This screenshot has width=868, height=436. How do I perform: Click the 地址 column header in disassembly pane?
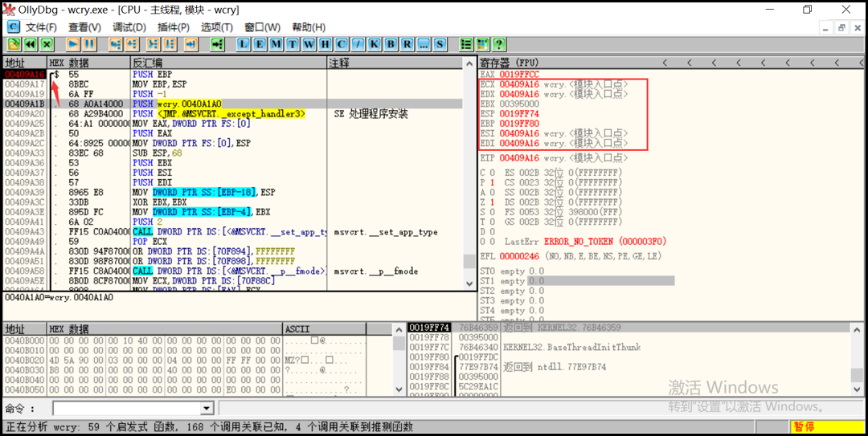pyautogui.click(x=24, y=63)
